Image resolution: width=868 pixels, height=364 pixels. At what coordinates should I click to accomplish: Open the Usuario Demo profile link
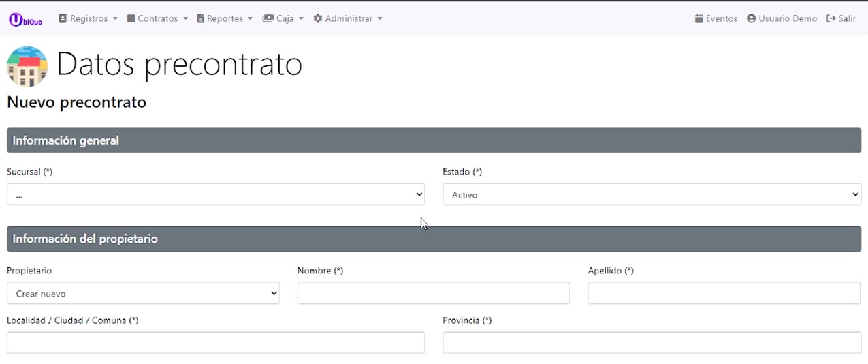[x=782, y=19]
